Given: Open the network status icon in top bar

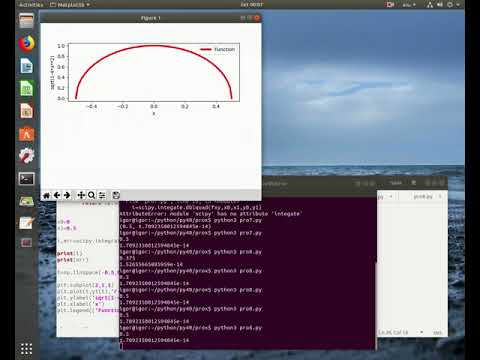Looking at the screenshot, I should [430, 5].
